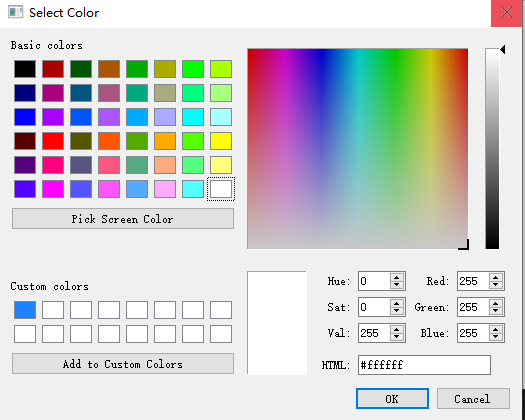
Task: Choose the bright lime green top-row swatch
Action: tap(193, 69)
